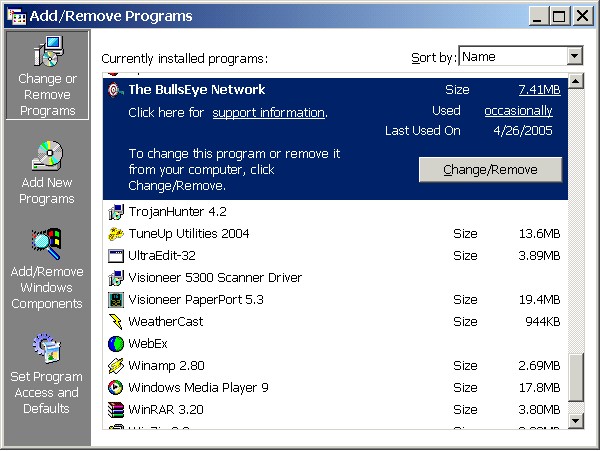Select Visioneer 5300 Scanner Driver entry
Viewport: 600px width, 451px height.
tap(335, 278)
